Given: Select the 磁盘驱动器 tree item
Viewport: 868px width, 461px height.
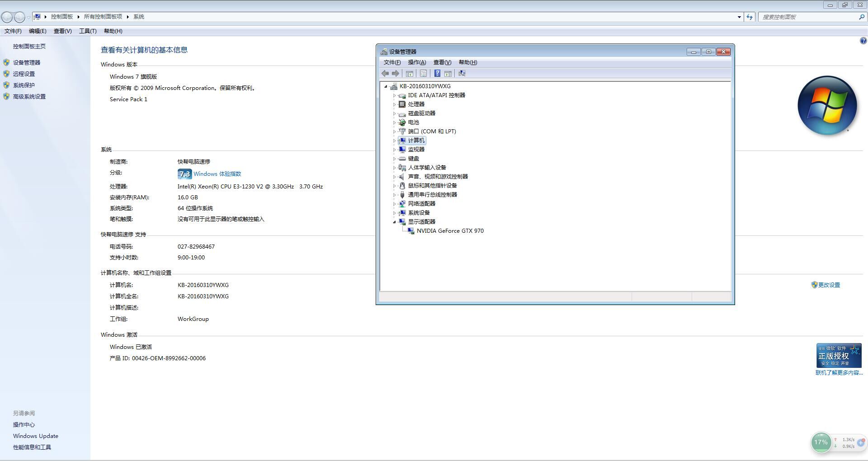Looking at the screenshot, I should point(421,113).
